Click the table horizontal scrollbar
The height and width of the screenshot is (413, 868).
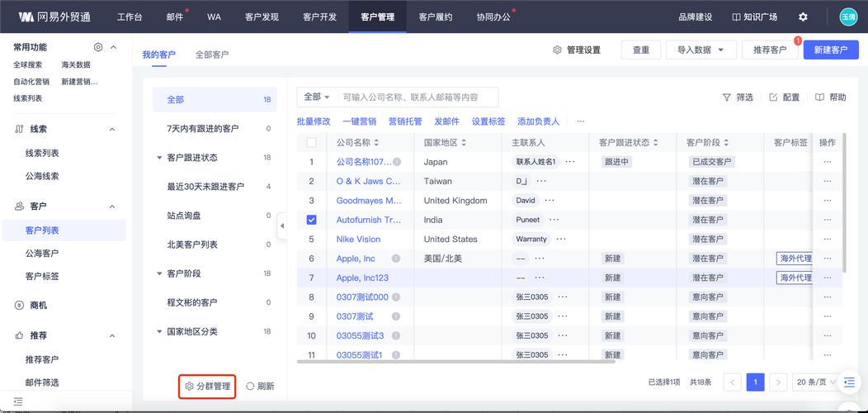pos(456,362)
